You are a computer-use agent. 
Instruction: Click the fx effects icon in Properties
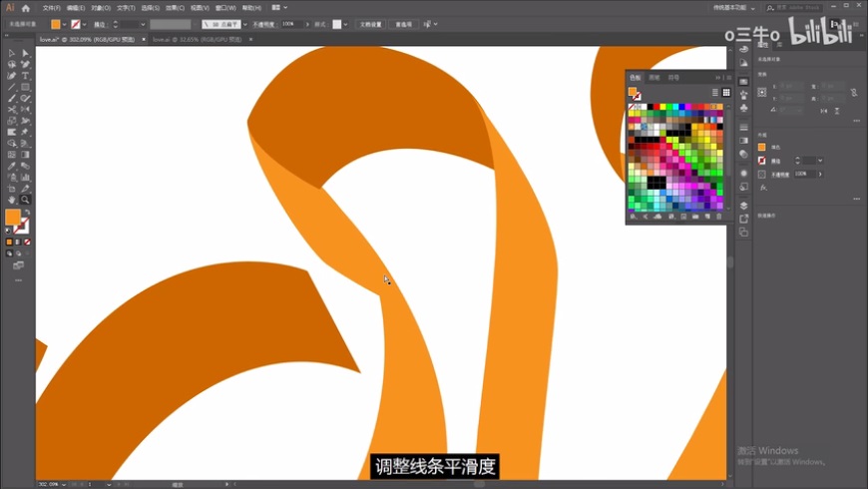pyautogui.click(x=763, y=188)
